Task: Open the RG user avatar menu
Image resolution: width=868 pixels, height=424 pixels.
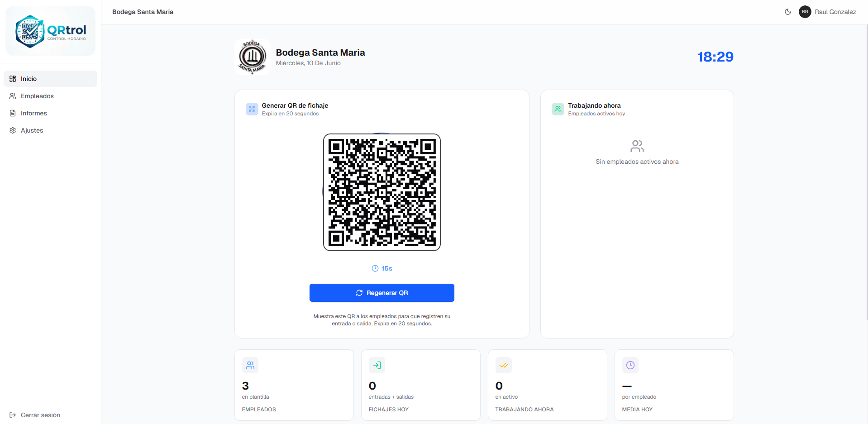Action: tap(805, 12)
